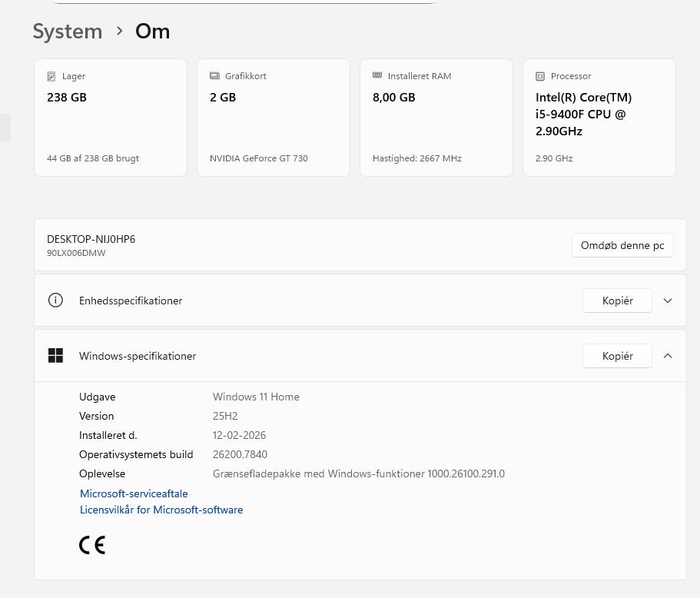Click the Processor chip icon
The width and height of the screenshot is (700, 598).
point(540,76)
